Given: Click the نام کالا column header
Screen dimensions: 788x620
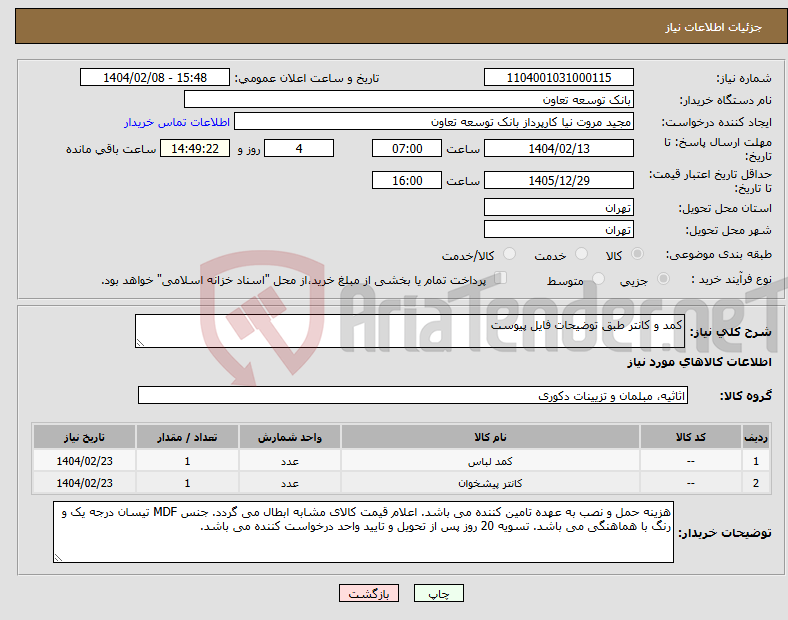Looking at the screenshot, I should click(490, 437).
